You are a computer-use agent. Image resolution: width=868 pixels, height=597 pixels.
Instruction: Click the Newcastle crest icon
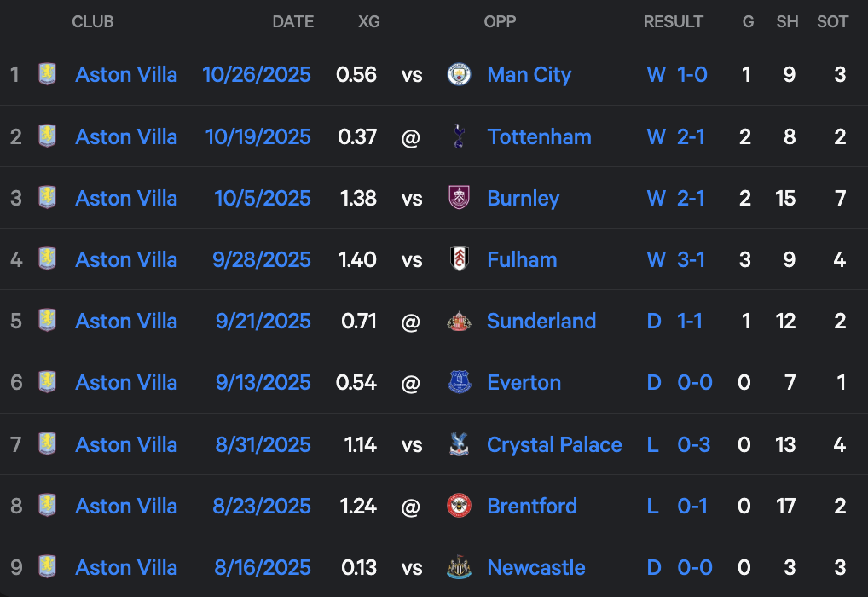pos(460,567)
